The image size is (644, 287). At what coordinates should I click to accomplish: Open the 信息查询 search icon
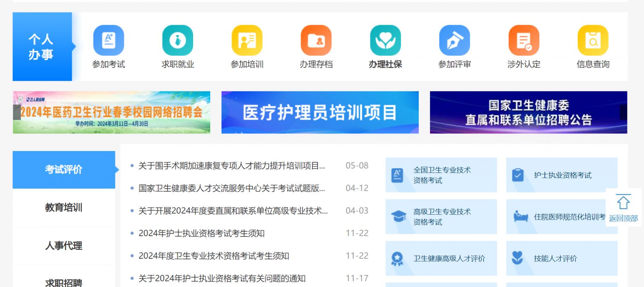[x=593, y=41]
